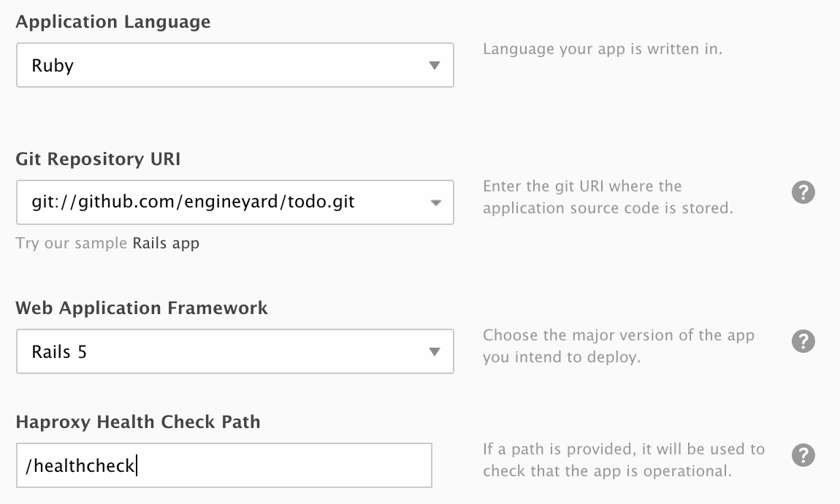Click the "Haproxy Health Check Path" label

[138, 421]
